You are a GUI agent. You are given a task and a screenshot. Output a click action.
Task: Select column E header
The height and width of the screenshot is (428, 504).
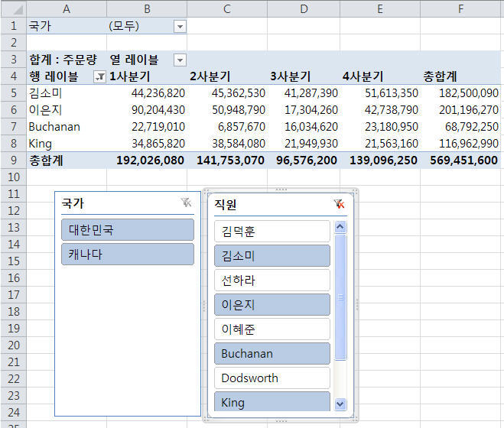pos(380,8)
